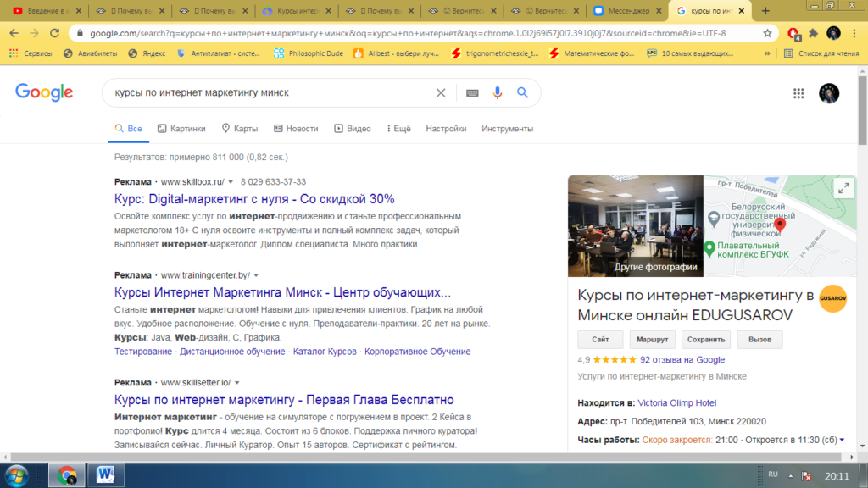The height and width of the screenshot is (488, 868).
Task: Open the Первая Глава Бесплатно result
Action: click(284, 400)
